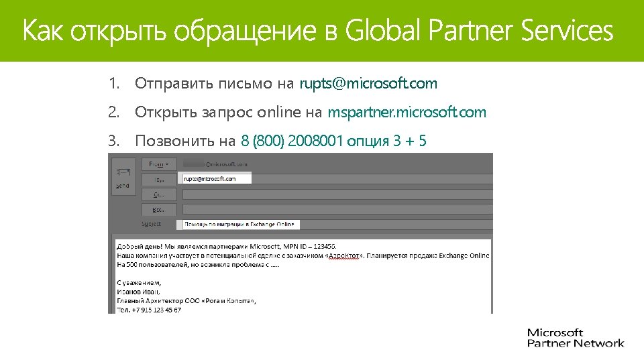This screenshot has width=644, height=362.
Task: Click the phone line 'Тел. +7 915 123 45 67'
Action: point(149,310)
